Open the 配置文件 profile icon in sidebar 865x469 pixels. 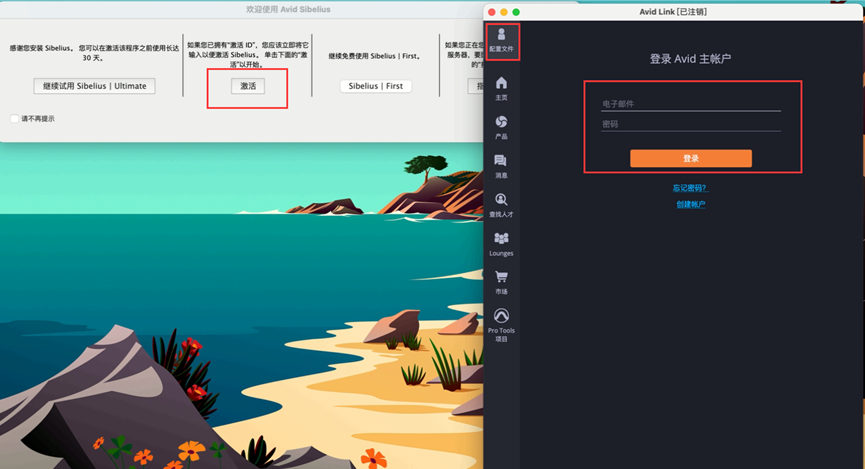501,39
